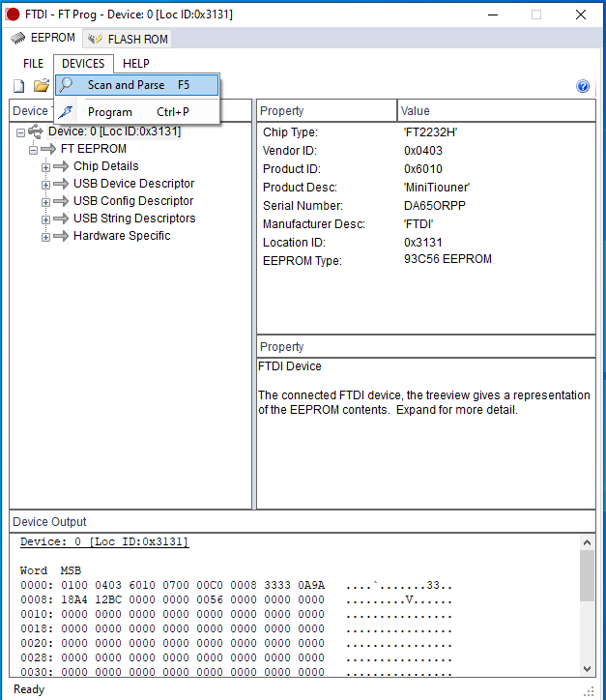Click the Serial Number value DA65ORPP
This screenshot has width=606, height=700.
[435, 205]
